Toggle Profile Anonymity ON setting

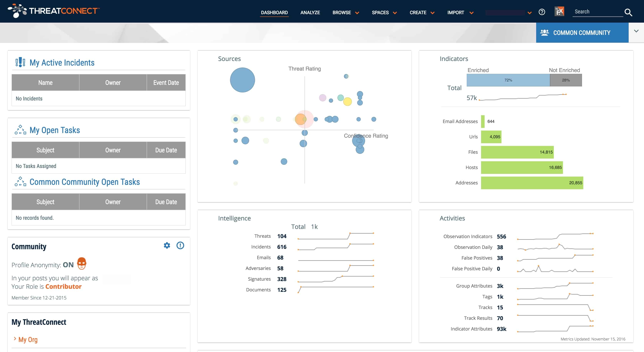coord(68,265)
